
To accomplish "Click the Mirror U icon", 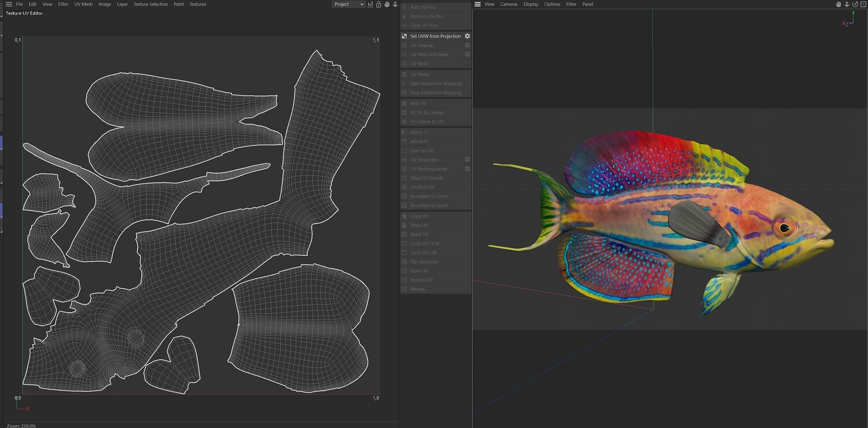I will (404, 132).
